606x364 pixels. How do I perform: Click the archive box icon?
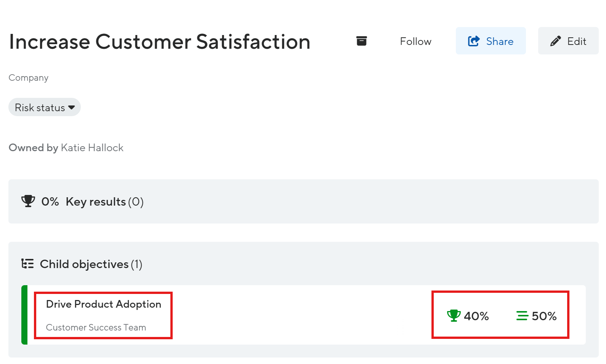click(361, 41)
